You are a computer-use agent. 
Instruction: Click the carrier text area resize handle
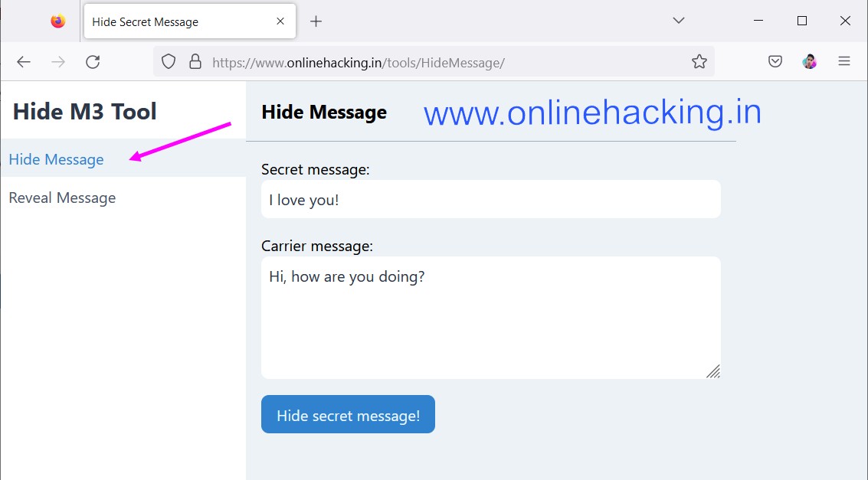(x=713, y=371)
